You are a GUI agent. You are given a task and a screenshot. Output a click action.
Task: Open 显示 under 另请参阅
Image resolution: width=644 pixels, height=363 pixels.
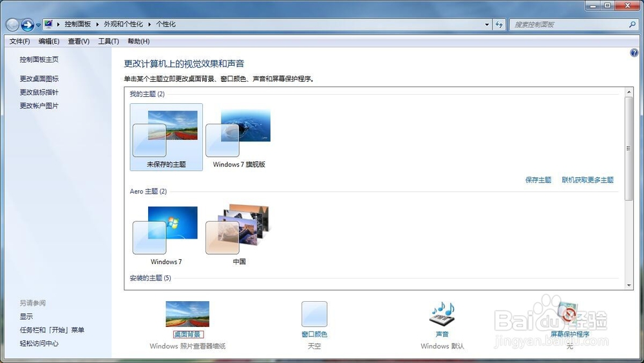click(x=26, y=316)
